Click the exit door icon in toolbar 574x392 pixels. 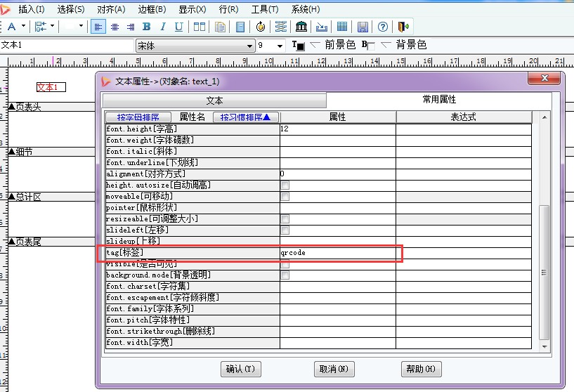point(403,27)
